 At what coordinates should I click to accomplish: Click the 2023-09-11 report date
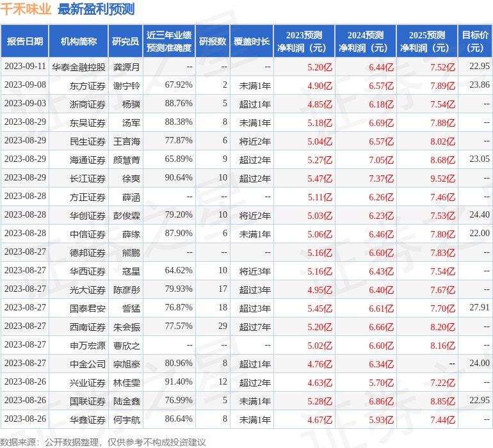pyautogui.click(x=25, y=67)
